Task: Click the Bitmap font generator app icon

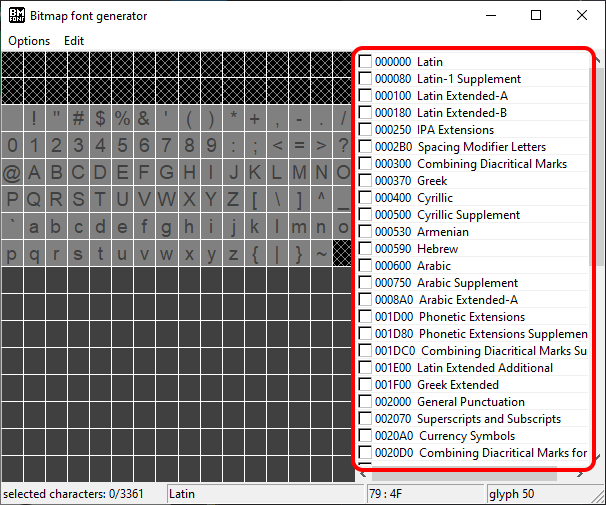Action: pos(17,16)
